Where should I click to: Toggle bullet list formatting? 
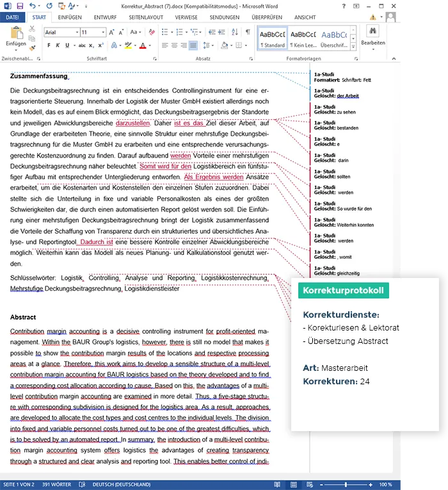[x=164, y=32]
